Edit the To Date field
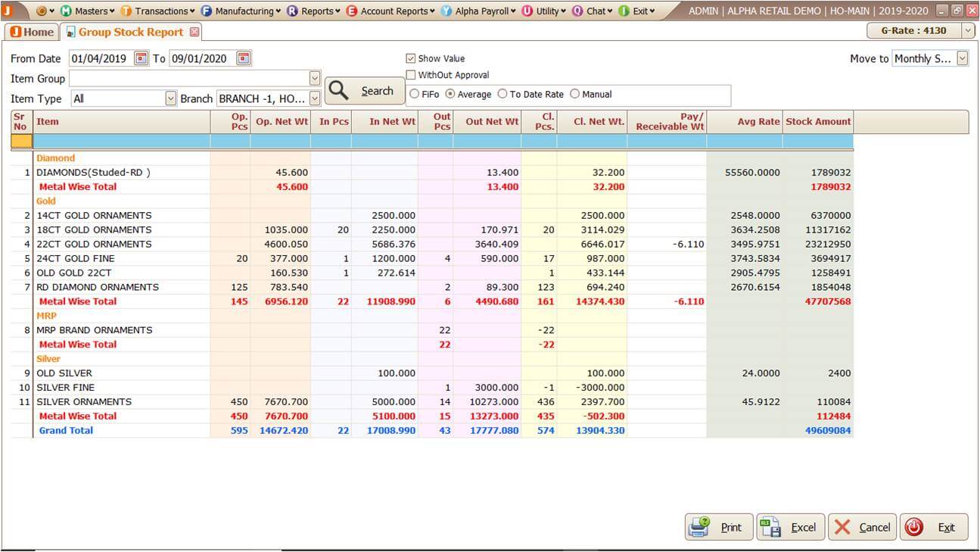Viewport: 980px width, 552px height. click(x=202, y=58)
